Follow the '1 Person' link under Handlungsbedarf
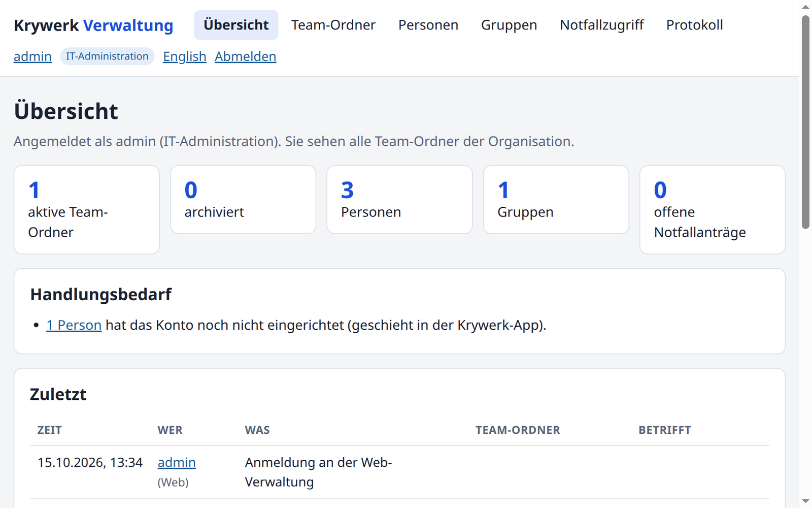The height and width of the screenshot is (508, 812). click(74, 325)
